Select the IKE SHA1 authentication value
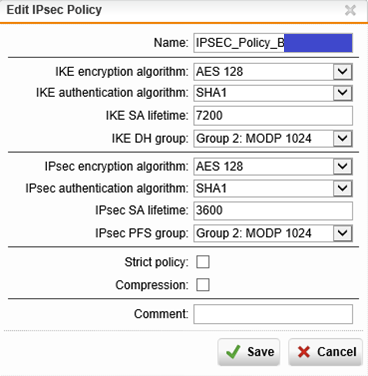368x376 pixels. coord(211,93)
